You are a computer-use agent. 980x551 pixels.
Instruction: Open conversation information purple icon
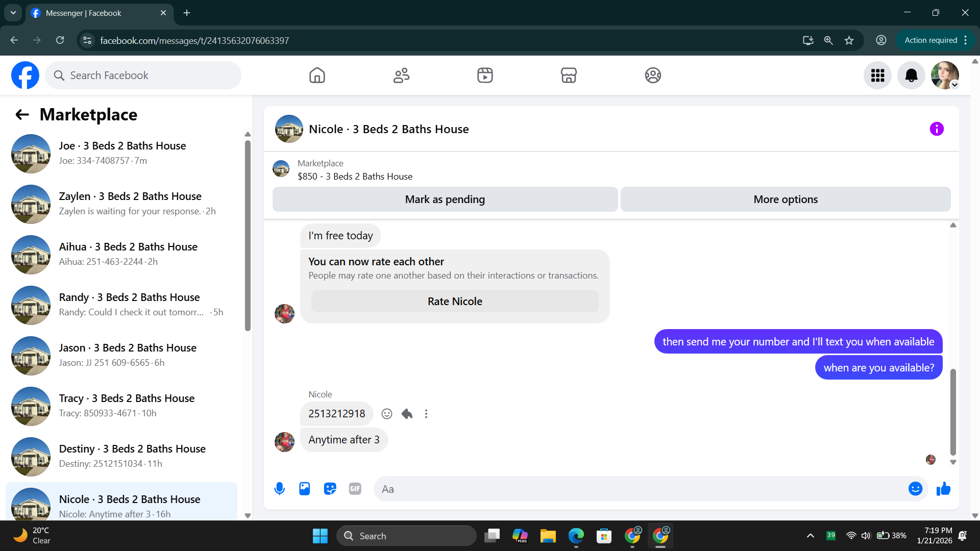pos(937,129)
